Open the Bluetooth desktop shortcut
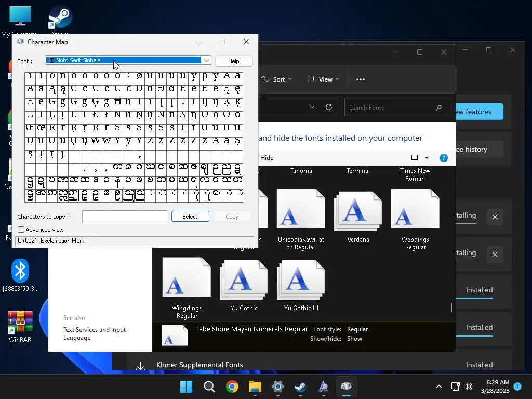The image size is (532, 399). 20,275
